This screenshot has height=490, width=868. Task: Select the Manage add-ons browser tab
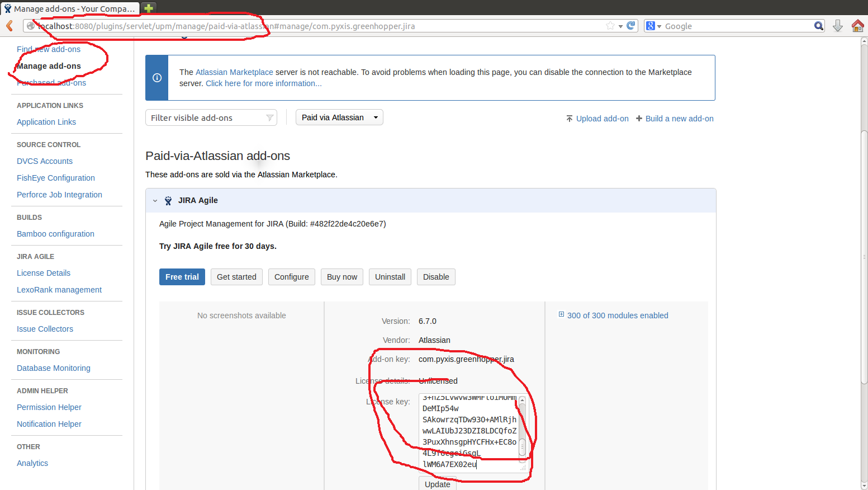[70, 8]
